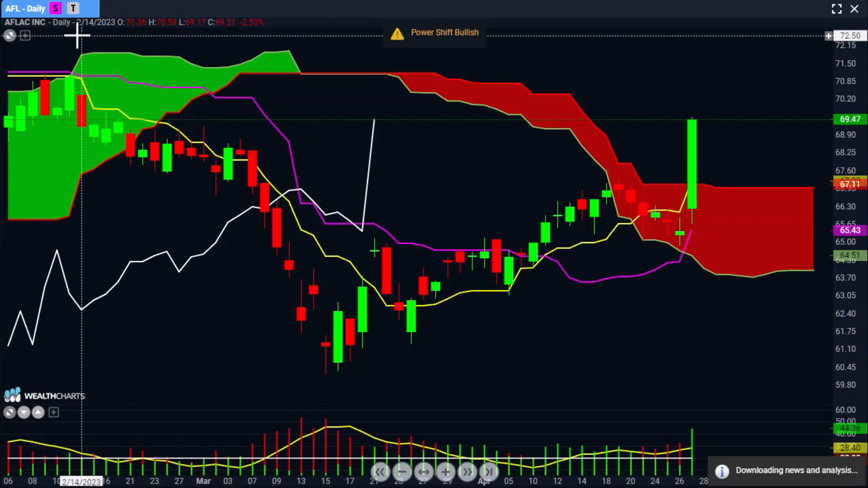Click the green 44.36 indicator value label

tap(850, 428)
